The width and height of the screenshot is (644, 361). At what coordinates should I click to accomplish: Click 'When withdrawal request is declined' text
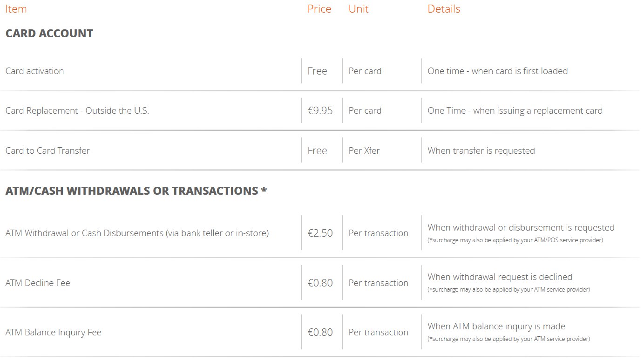click(500, 277)
